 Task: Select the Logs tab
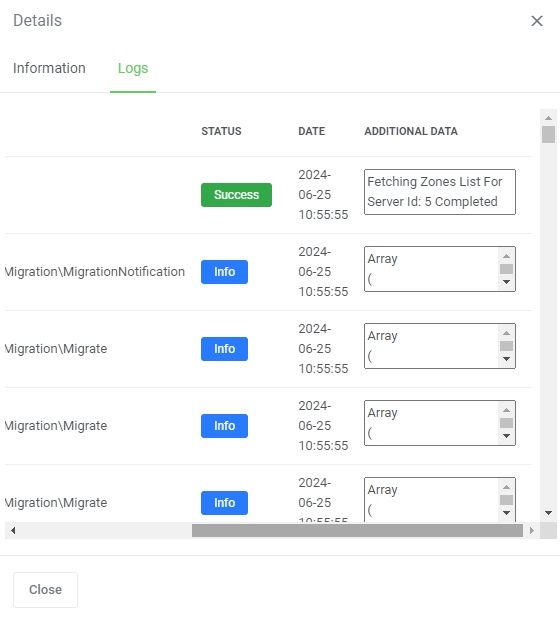133,68
